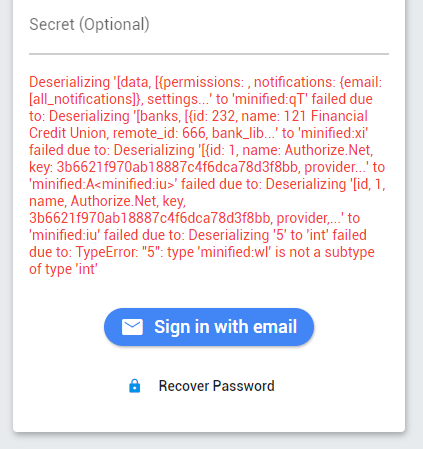Screen dimensions: 423x449
Task: Click the word '[all_notifications]}' in the error
Action: (x=86, y=99)
